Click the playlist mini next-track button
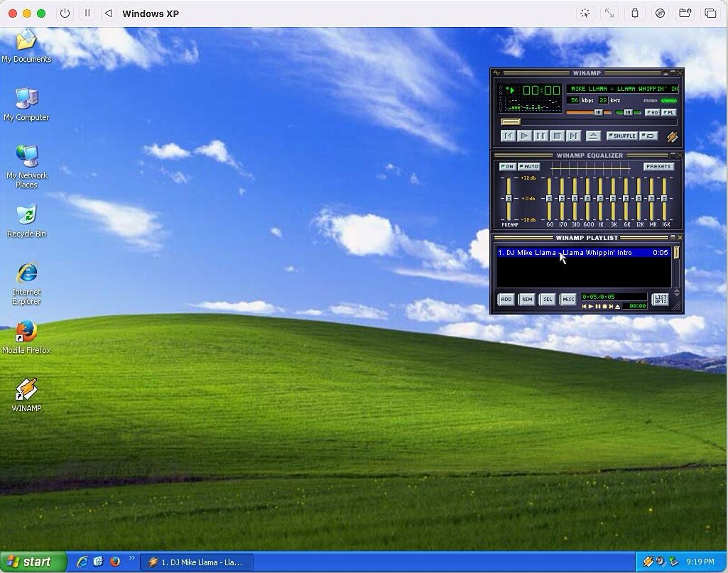This screenshot has width=728, height=573. 611,306
